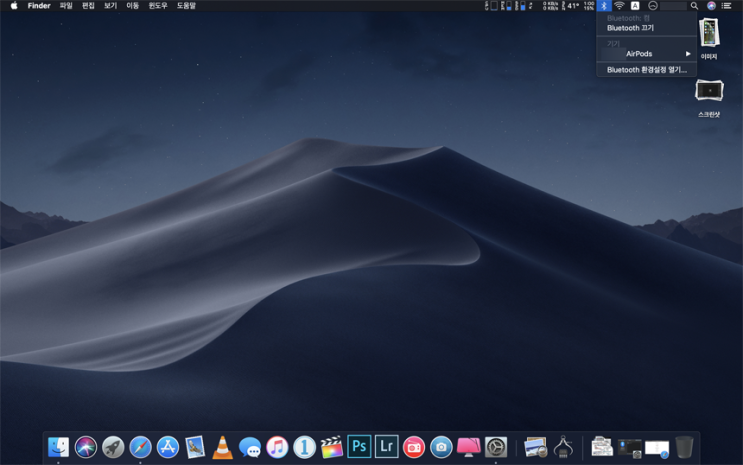
Task: Open Siri from the dock
Action: pos(86,447)
